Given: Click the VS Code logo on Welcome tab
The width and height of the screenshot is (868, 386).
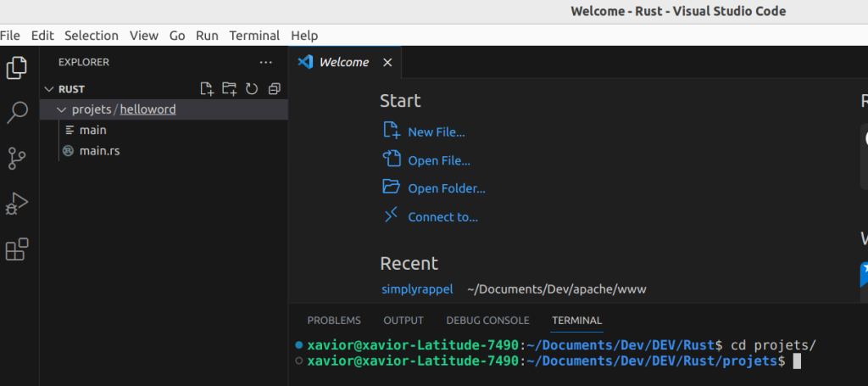Looking at the screenshot, I should pos(305,62).
